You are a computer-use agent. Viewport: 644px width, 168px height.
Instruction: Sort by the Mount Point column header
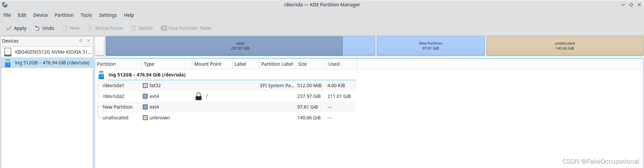coord(212,64)
